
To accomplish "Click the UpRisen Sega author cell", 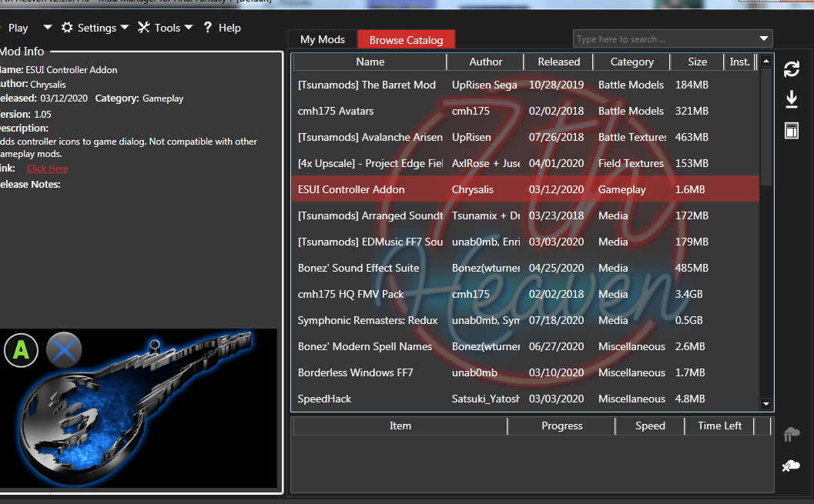I will coord(484,85).
